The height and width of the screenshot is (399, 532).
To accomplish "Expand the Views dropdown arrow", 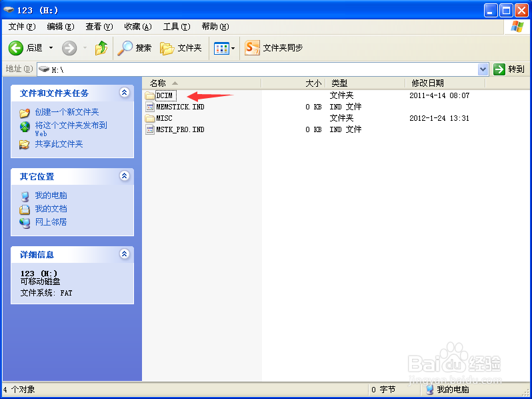I will click(233, 49).
